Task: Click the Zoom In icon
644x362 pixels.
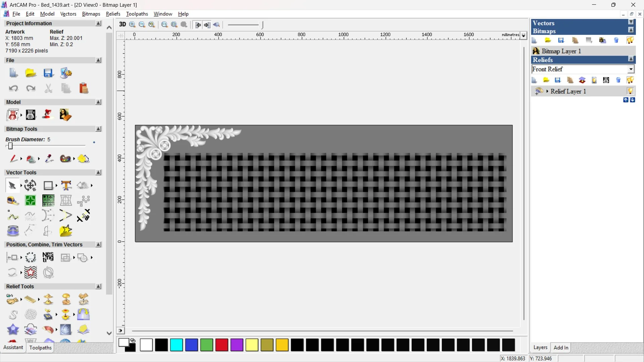Action: 132,24
